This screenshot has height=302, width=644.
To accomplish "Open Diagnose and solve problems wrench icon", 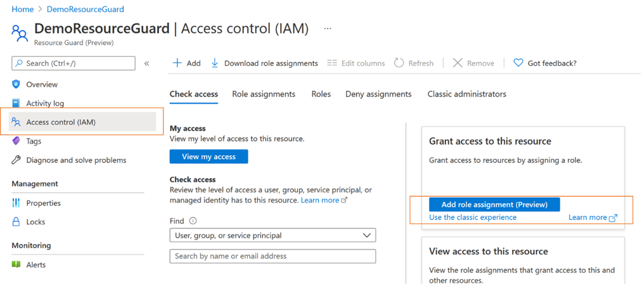I will [16, 160].
